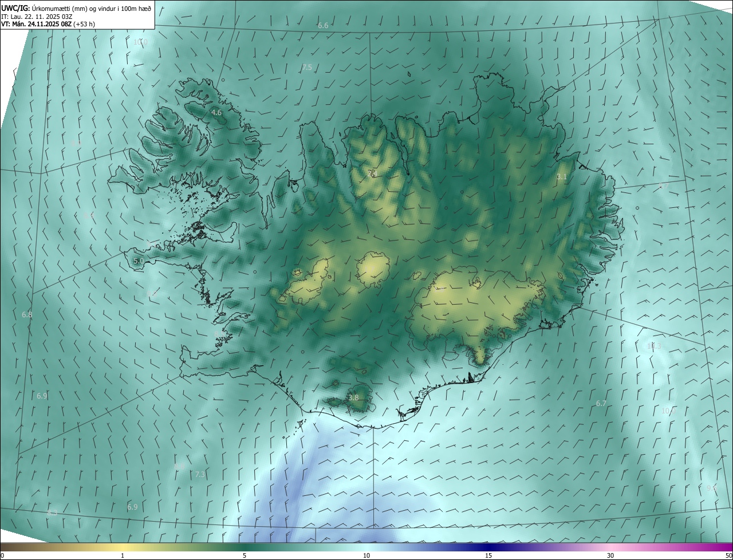Click the yellow section of the colorbar

(123, 547)
